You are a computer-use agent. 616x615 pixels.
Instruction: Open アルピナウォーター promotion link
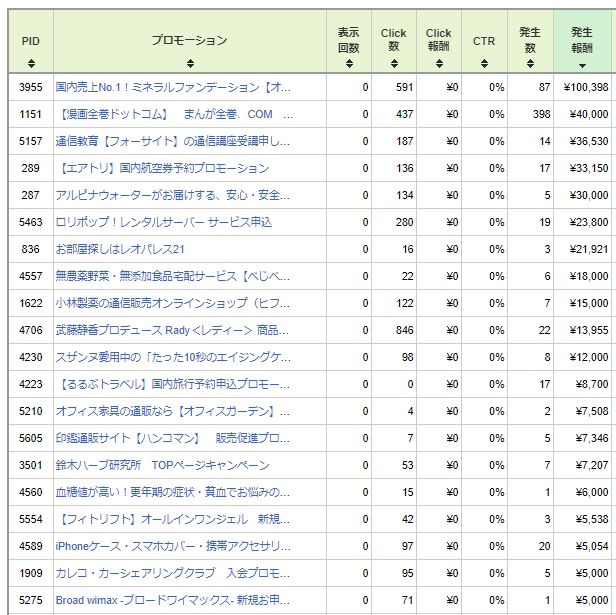coord(172,195)
